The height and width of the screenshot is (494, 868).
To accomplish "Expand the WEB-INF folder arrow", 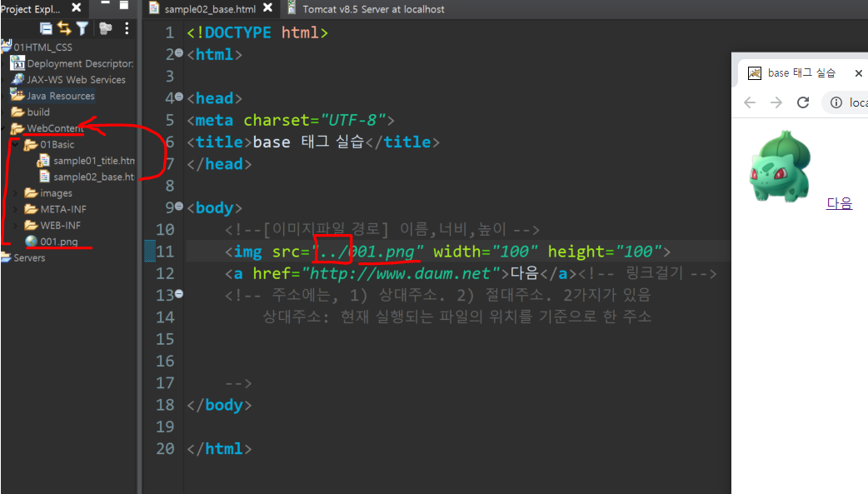I will (16, 226).
